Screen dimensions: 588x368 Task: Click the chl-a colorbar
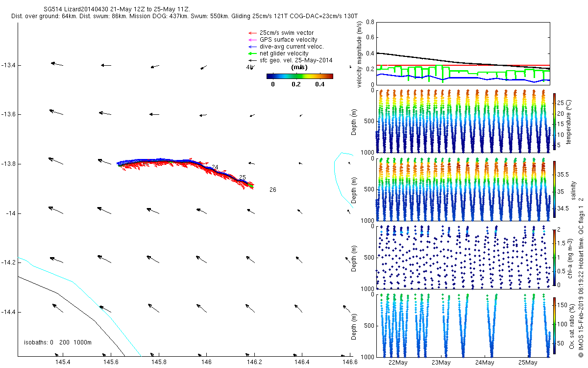pyautogui.click(x=554, y=257)
